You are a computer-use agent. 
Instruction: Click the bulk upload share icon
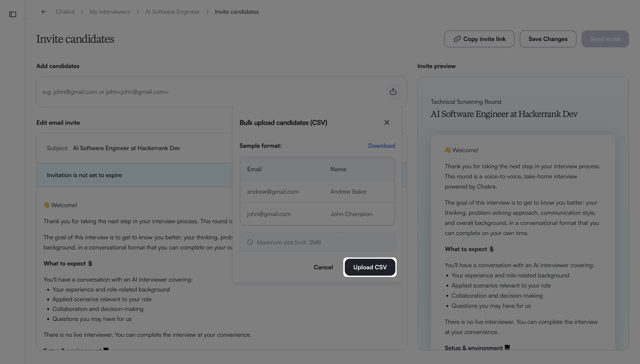[x=393, y=92]
